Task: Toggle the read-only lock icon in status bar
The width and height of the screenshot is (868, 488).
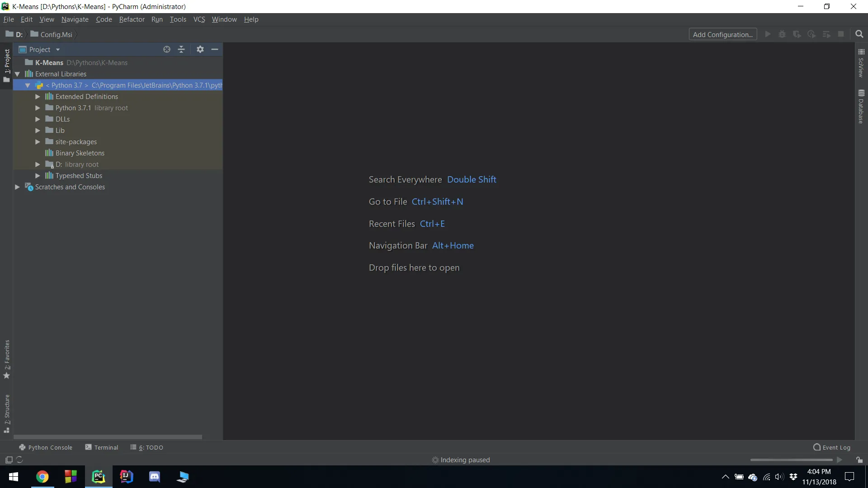Action: 859,460
